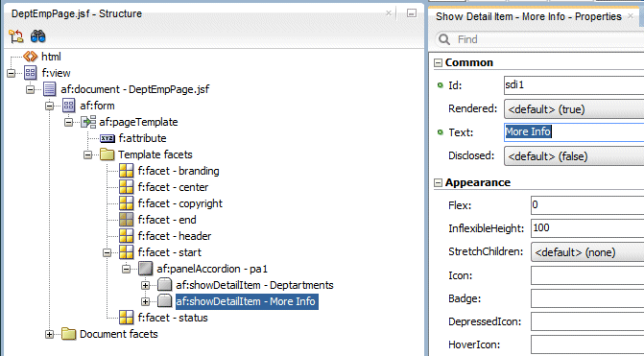The image size is (644, 356).
Task: Click the start facet icon
Action: [127, 252]
